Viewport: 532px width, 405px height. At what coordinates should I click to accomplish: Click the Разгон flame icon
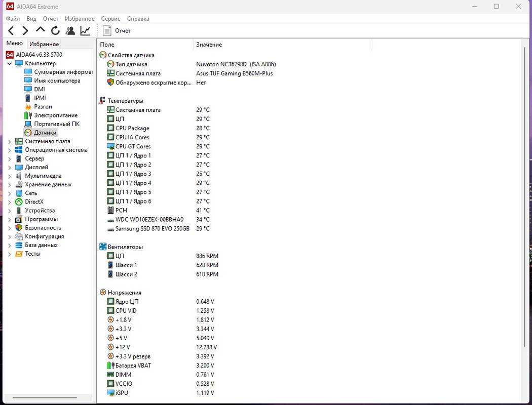(28, 106)
